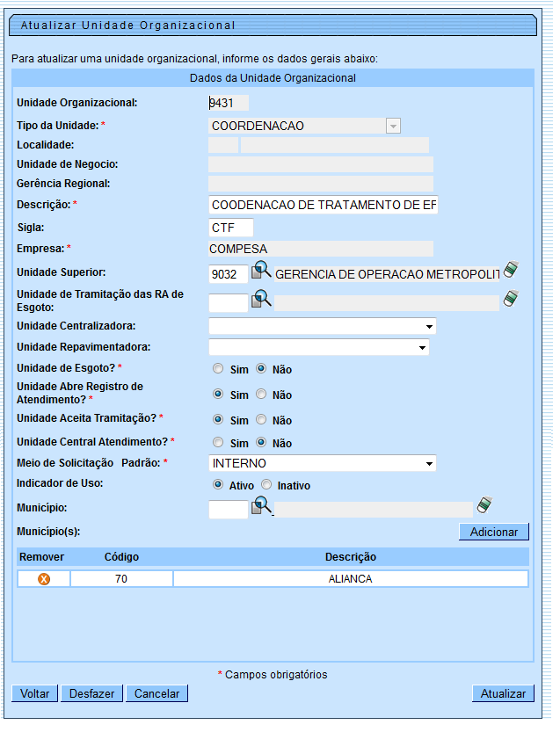This screenshot has width=560, height=732.
Task: Click the Voltar button
Action: [x=35, y=693]
